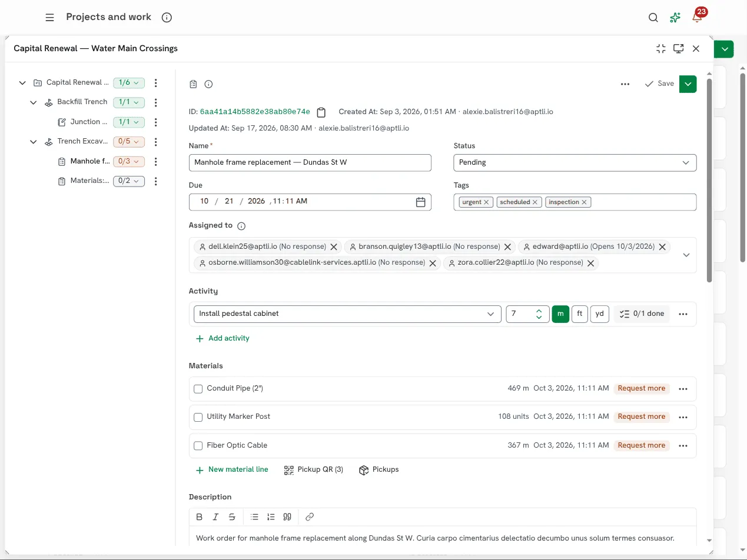Apply strikethrough formatting in Description
747x560 pixels.
point(232,517)
